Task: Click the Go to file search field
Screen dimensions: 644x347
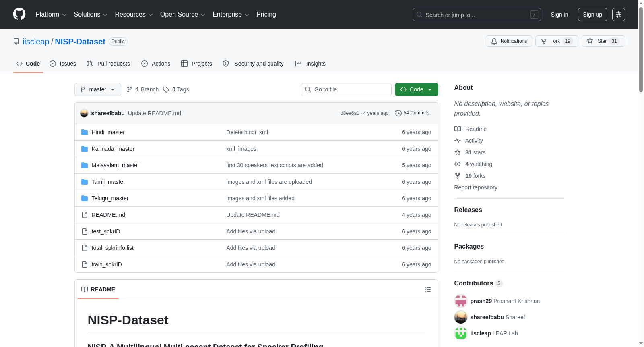Action: [346, 89]
